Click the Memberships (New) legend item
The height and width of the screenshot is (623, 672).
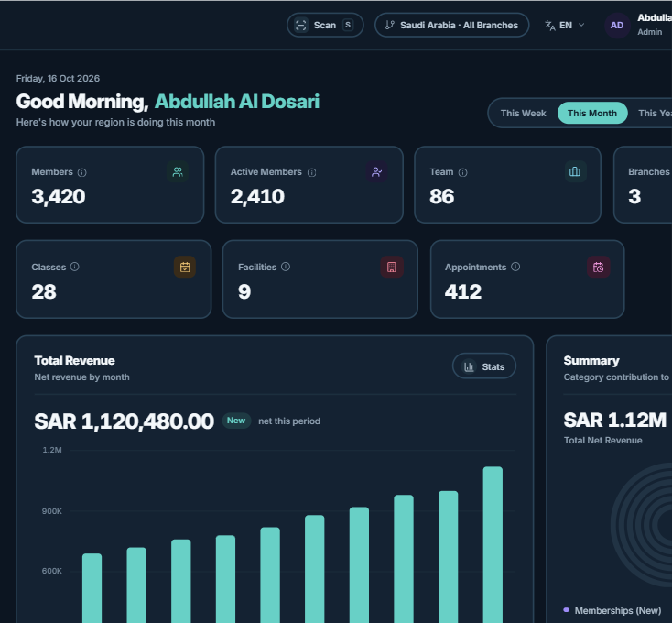[612, 610]
